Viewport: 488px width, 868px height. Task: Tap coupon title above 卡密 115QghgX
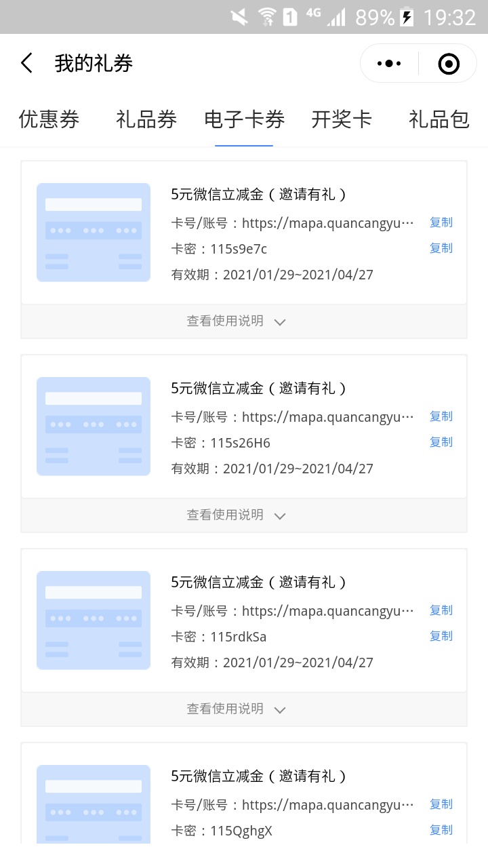[x=258, y=776]
